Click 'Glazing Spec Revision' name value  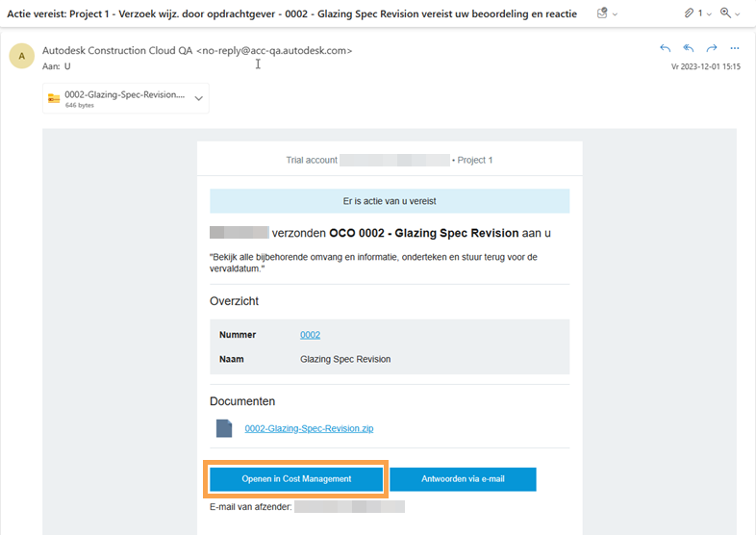pos(345,359)
